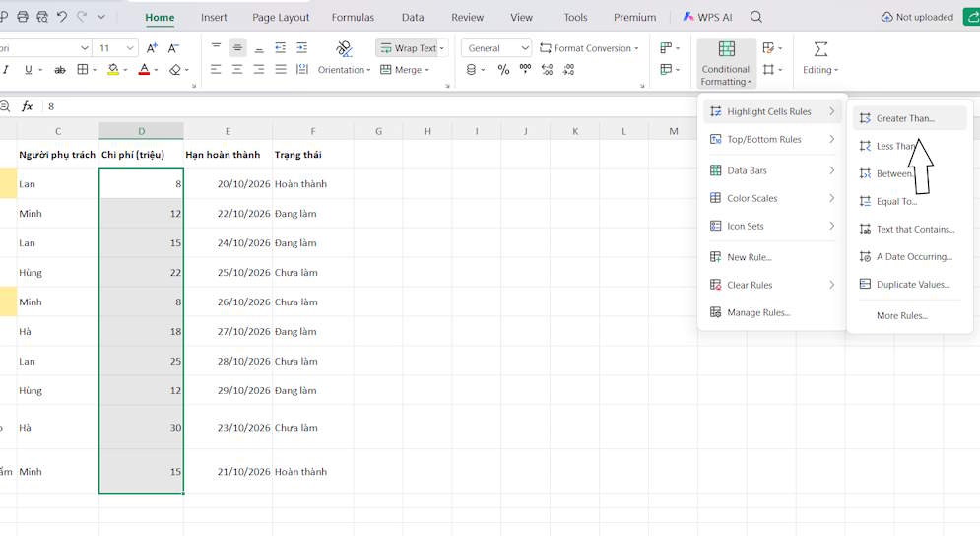
Task: Apply percent style
Action: coord(503,69)
